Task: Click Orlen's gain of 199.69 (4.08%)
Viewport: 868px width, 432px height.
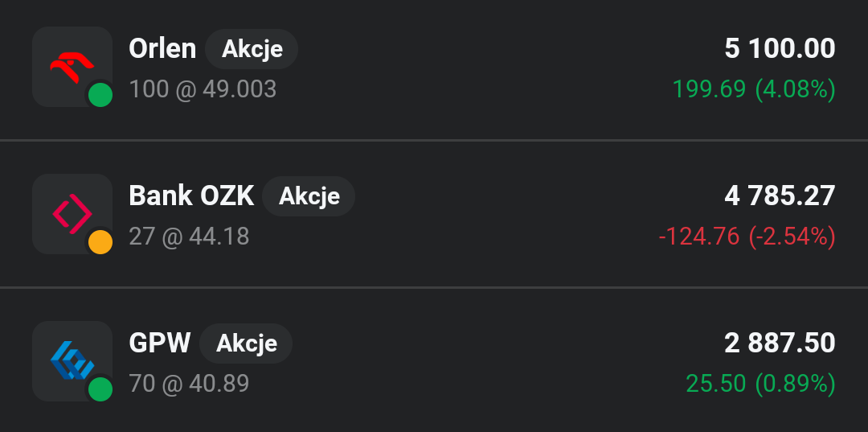Action: [x=754, y=88]
